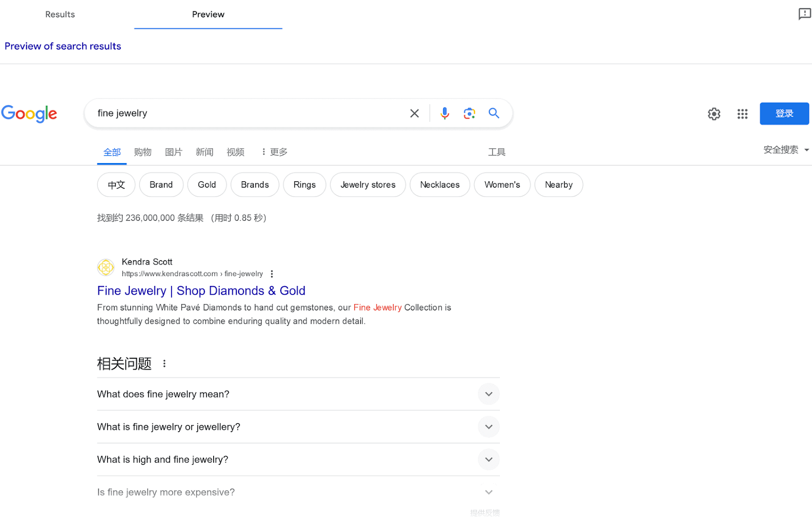Switch to the Results tab
Image resolution: width=812 pixels, height=522 pixels.
tap(60, 14)
